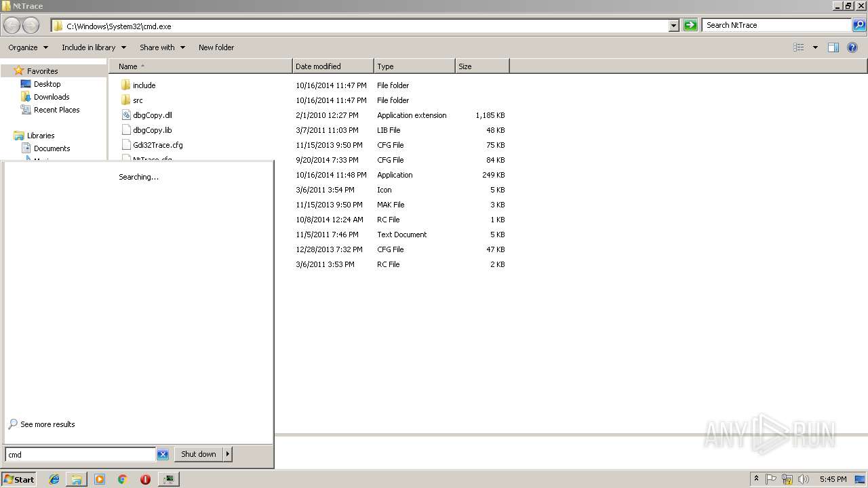Click the network status tray icon
Screen dimensions: 868x488
[x=787, y=479]
